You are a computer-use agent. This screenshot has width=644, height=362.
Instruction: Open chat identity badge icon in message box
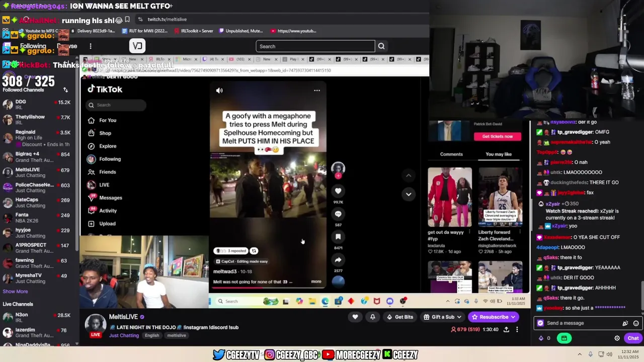point(540,323)
